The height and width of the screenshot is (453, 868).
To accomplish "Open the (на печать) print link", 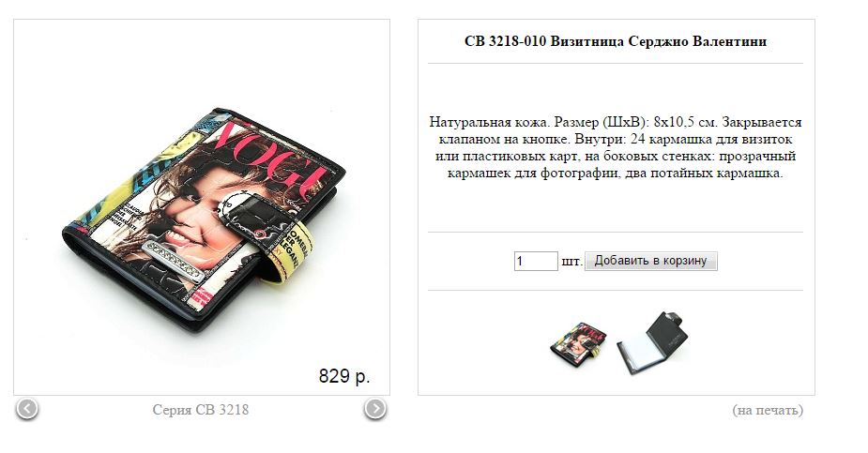I will 768,410.
